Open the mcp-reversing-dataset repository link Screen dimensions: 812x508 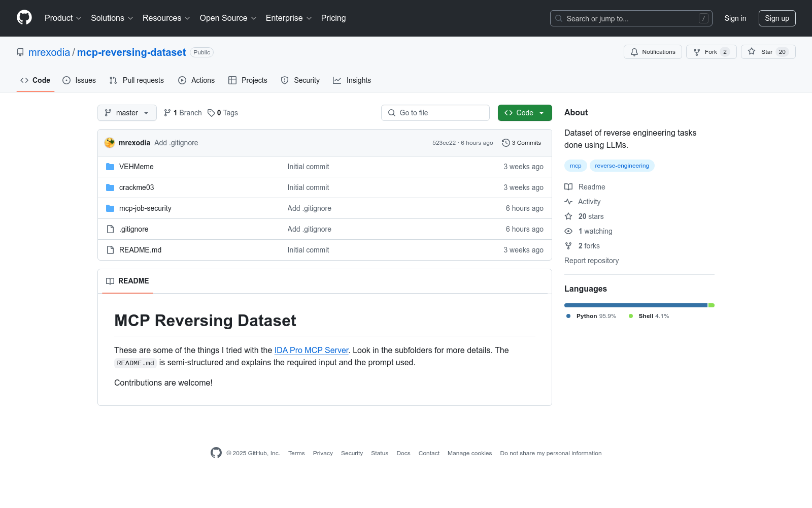[x=131, y=52]
